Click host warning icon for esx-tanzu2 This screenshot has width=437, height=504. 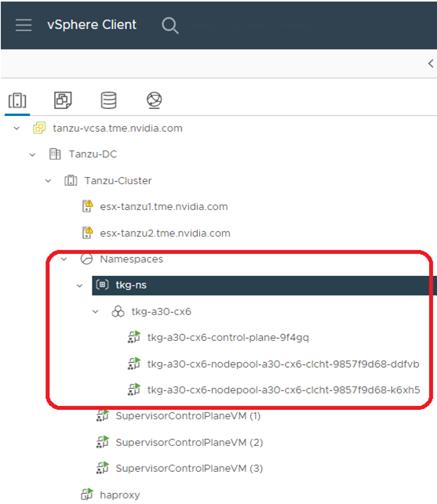point(87,233)
